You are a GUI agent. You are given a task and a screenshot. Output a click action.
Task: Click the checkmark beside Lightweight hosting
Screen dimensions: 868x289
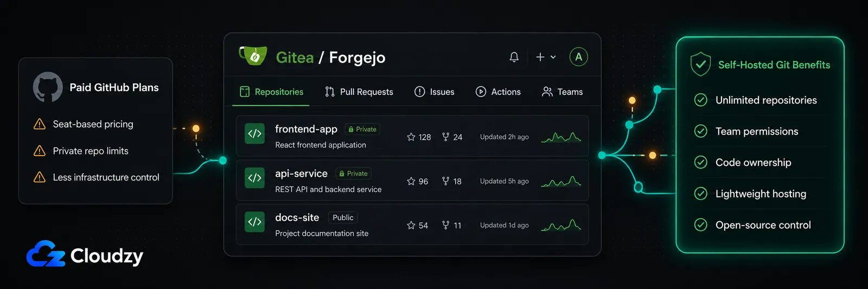[x=701, y=194]
